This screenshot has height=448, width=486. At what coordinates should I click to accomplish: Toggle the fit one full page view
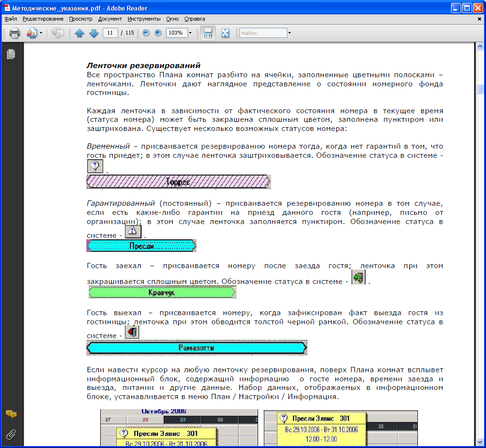tap(225, 33)
